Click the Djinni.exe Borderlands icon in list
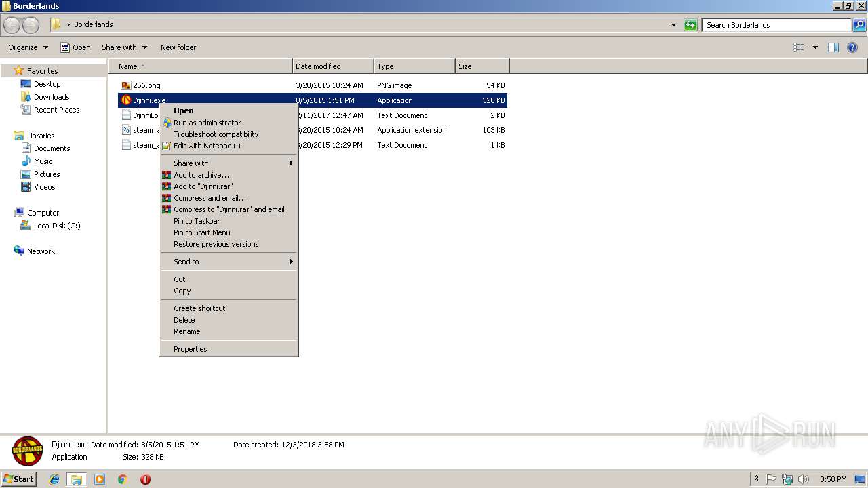Image resolution: width=868 pixels, height=488 pixels. [126, 100]
